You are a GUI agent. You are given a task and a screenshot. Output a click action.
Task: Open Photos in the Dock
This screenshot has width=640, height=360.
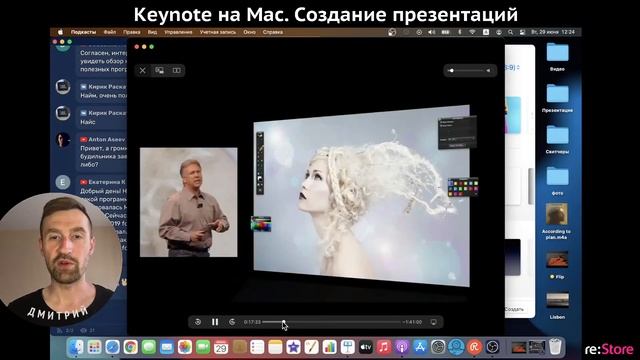click(185, 347)
